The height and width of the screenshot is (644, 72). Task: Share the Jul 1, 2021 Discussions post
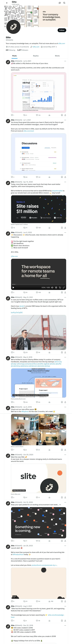pyautogui.click(x=65, y=177)
